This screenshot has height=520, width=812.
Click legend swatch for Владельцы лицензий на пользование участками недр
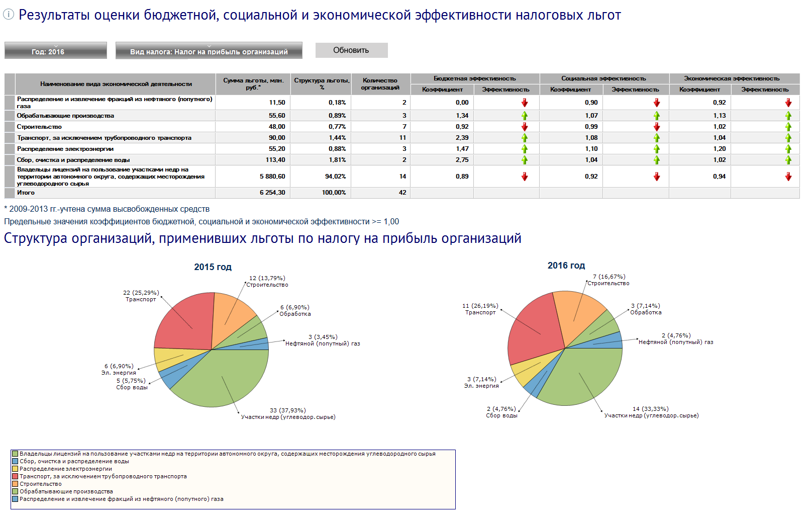[15, 454]
